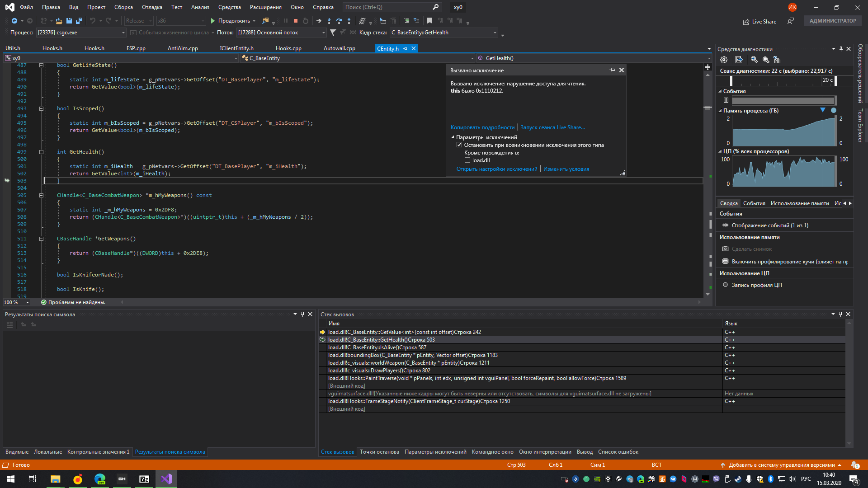Check the load.dll exception checkbox
868x488 pixels.
pyautogui.click(x=467, y=160)
